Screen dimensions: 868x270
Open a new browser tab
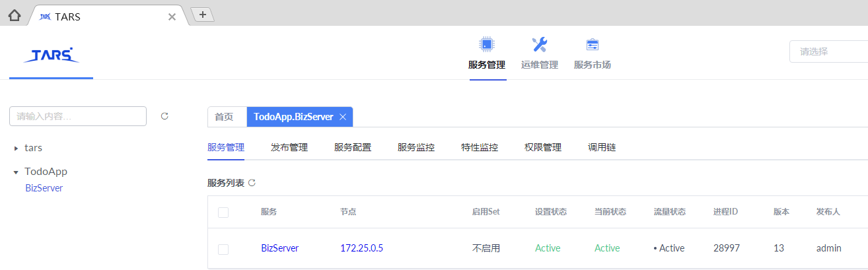pos(202,15)
